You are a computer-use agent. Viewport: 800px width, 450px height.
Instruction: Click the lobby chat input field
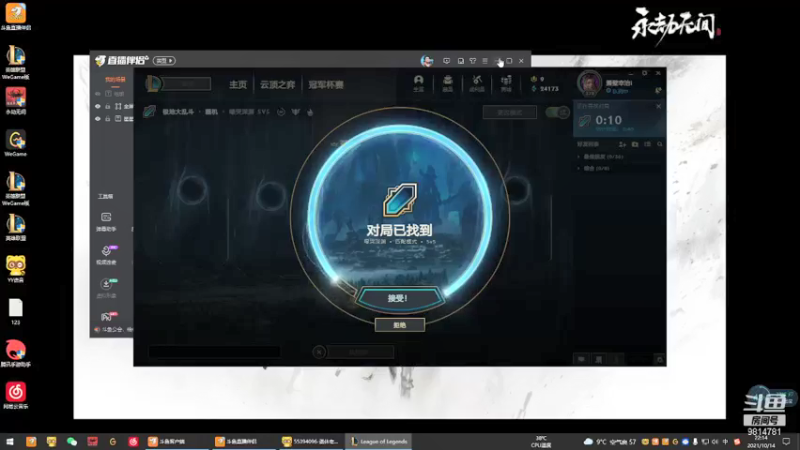point(214,352)
